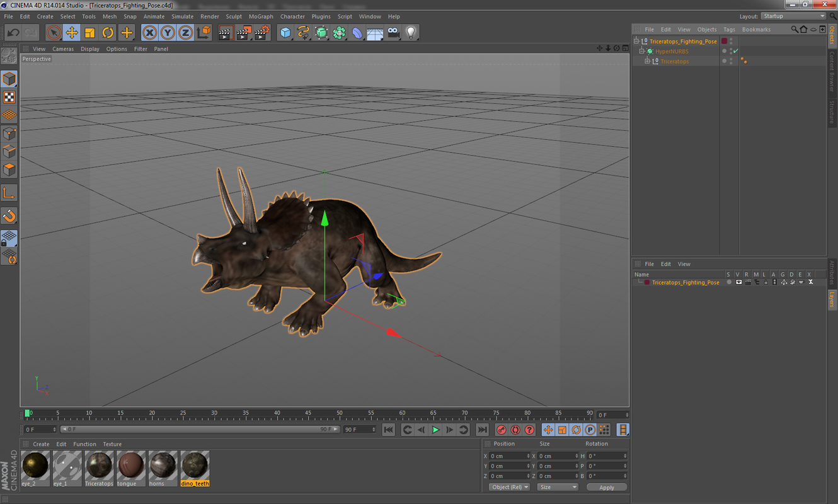
Task: Click the Rotation H input field
Action: click(607, 456)
